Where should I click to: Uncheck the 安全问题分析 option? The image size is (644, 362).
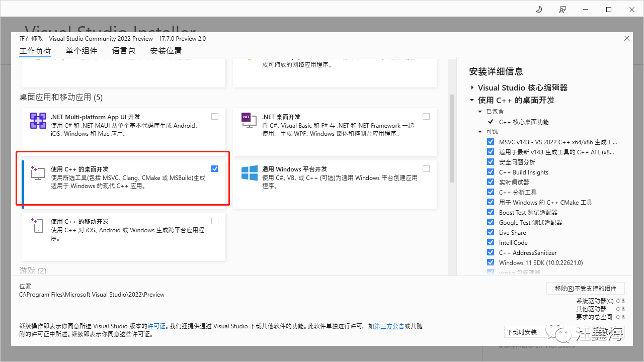(491, 162)
